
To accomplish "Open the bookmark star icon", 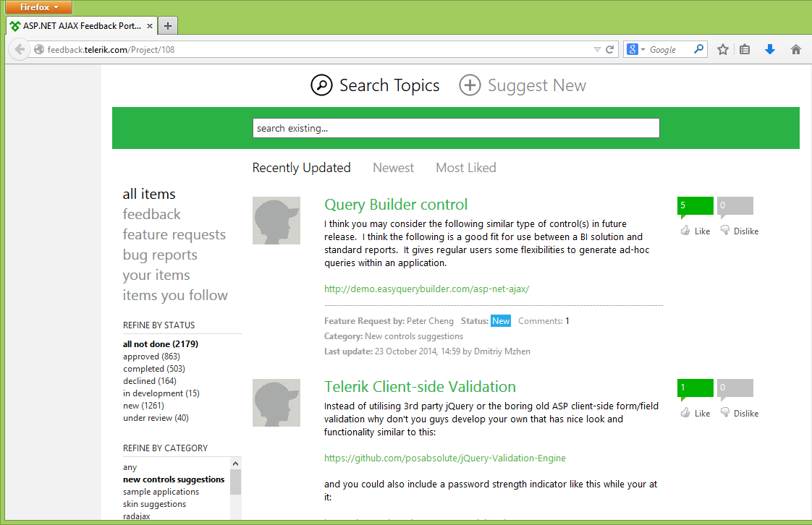I will click(723, 50).
